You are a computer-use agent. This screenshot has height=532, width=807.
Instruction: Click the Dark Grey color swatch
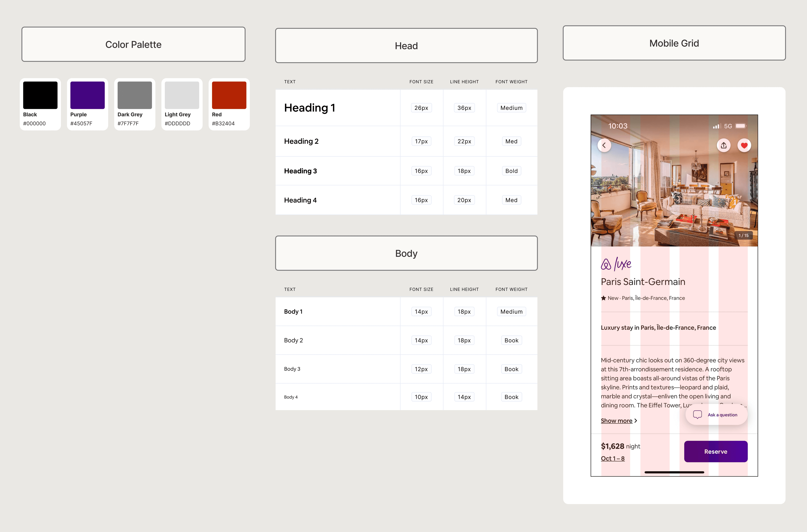pos(134,95)
